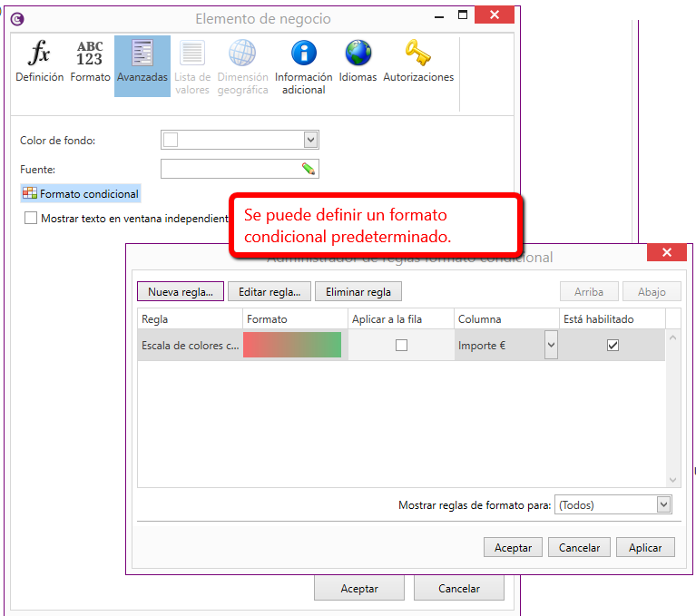Image resolution: width=696 pixels, height=616 pixels.
Task: Open the Definición formula icon
Action: point(39,54)
